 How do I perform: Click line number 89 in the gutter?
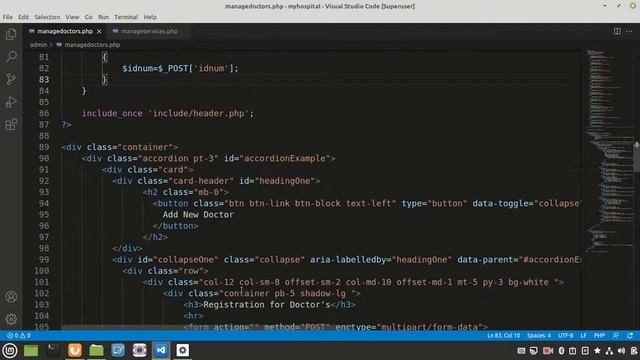point(44,147)
